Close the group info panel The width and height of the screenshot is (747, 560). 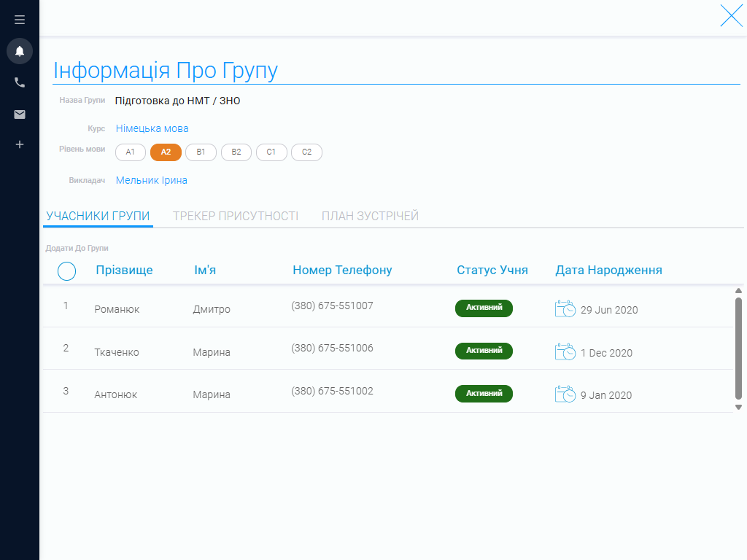731,16
